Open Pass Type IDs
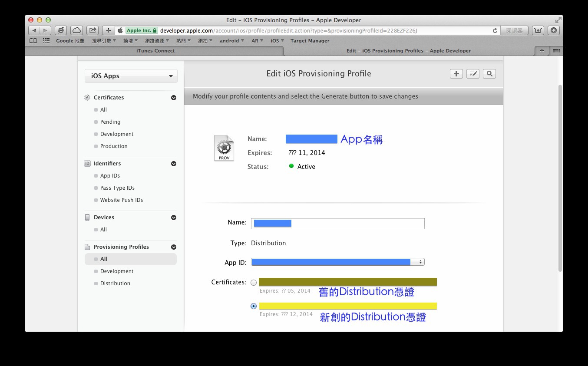This screenshot has width=588, height=366. coord(117,188)
